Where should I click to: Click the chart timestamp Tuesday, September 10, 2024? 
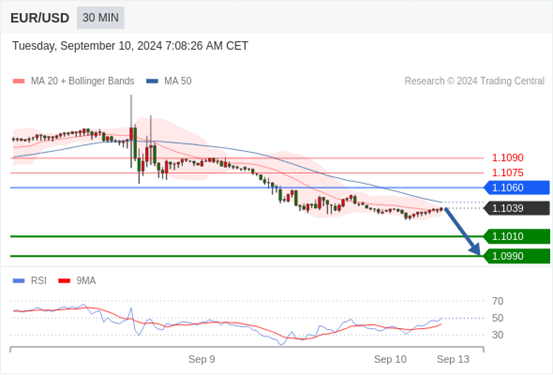[x=130, y=46]
